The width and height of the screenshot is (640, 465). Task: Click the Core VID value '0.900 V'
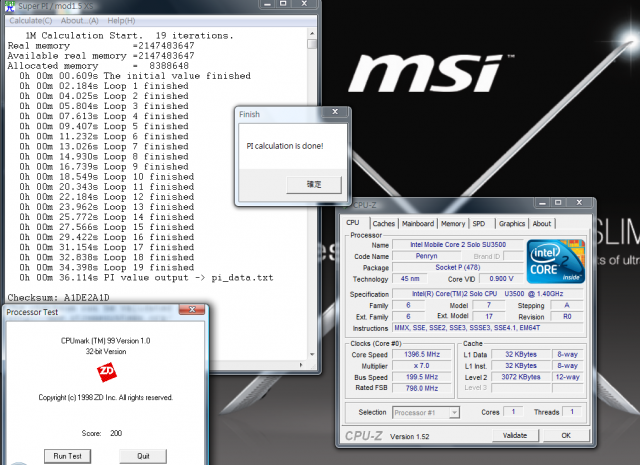click(x=501, y=279)
